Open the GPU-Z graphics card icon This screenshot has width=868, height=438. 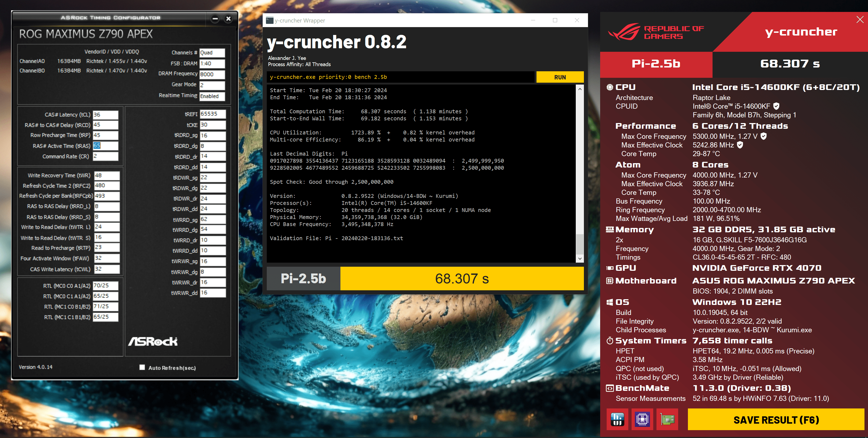coord(667,420)
